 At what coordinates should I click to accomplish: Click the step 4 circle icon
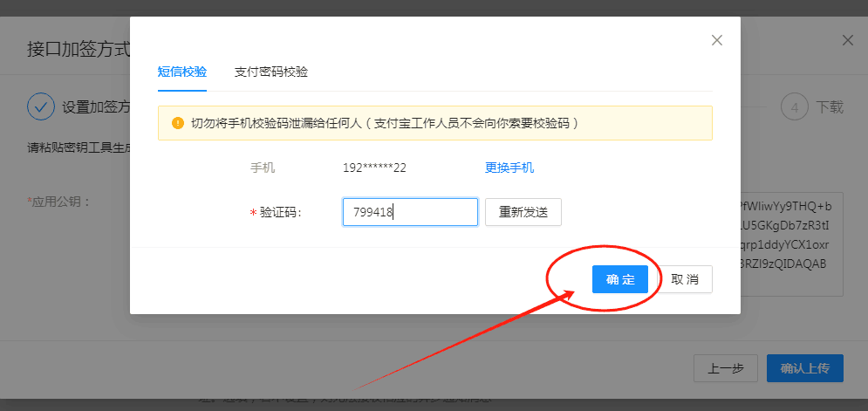[795, 107]
